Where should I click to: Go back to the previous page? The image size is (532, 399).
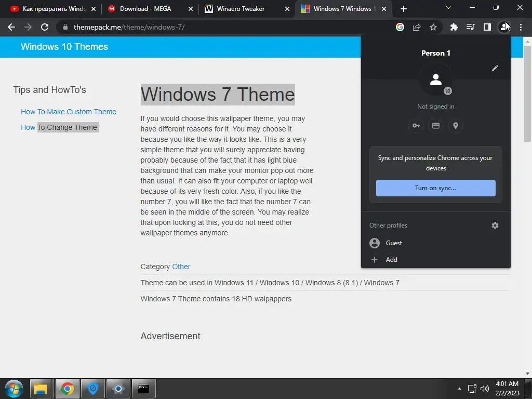11,27
